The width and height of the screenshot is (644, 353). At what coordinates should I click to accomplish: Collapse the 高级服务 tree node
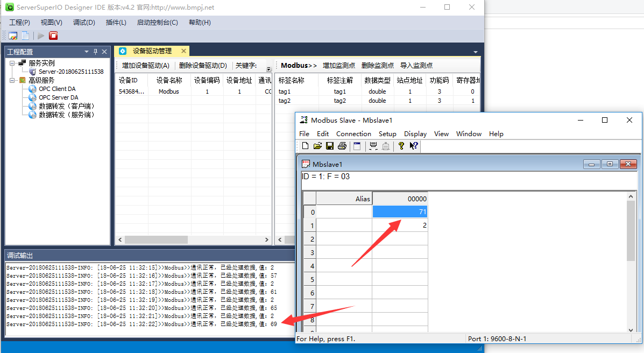[12, 81]
